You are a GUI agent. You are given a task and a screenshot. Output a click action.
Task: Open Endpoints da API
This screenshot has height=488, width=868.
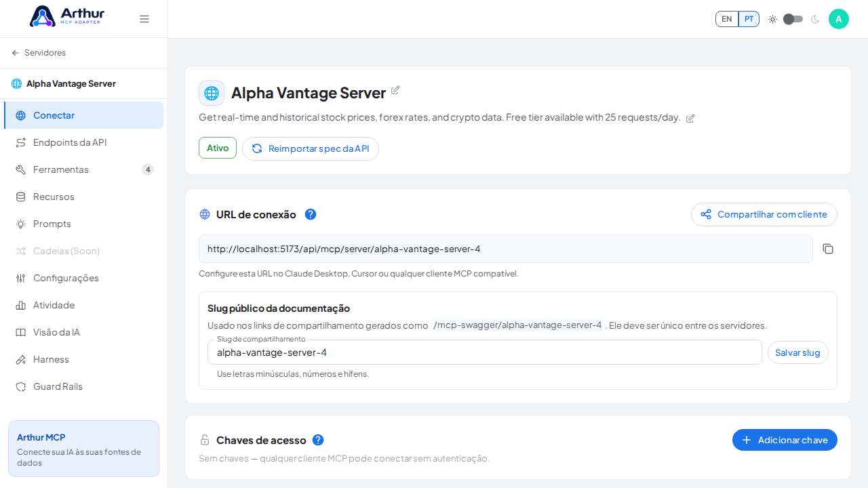pos(83,142)
